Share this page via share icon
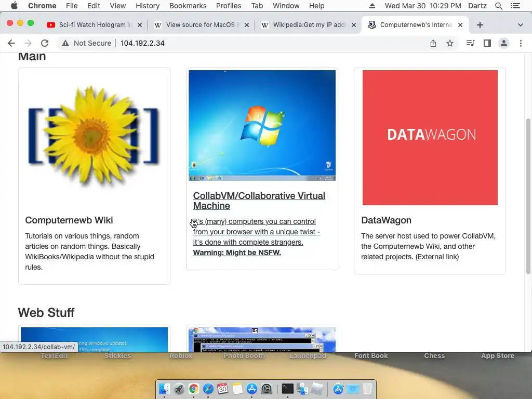This screenshot has width=532, height=399. 433,43
